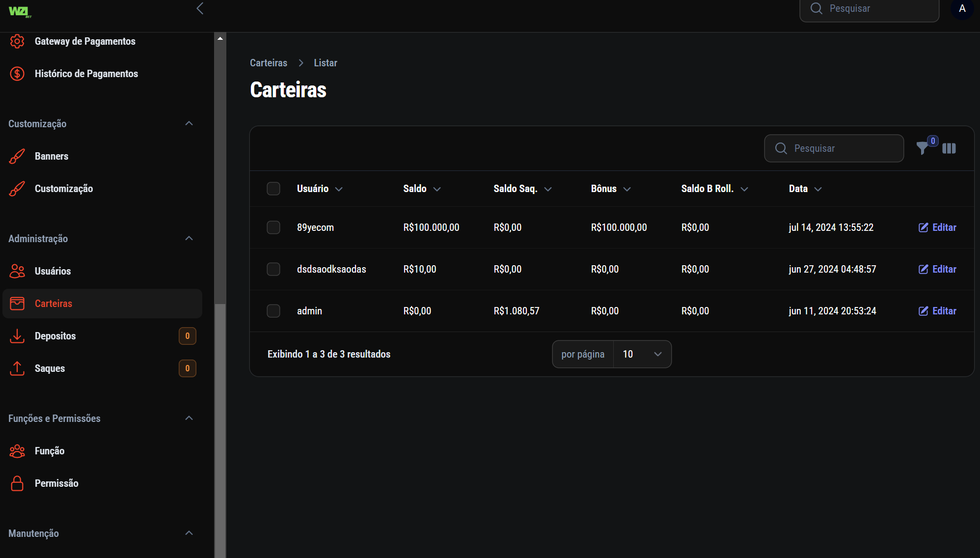Select the admin row checkbox
The image size is (980, 558).
[273, 311]
